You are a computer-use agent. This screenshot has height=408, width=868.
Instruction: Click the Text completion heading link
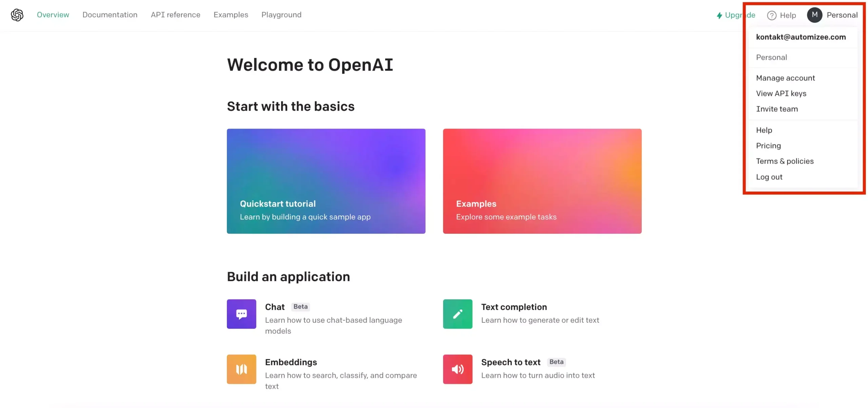(x=514, y=307)
